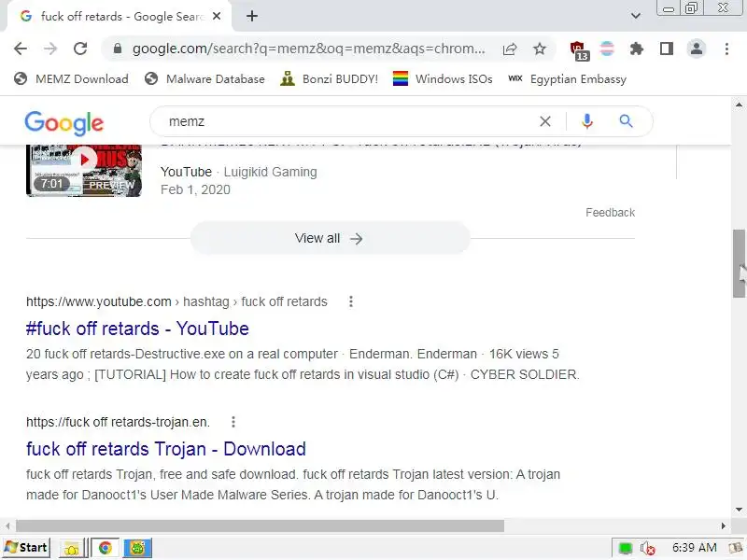Viewport: 747px width, 560px height.
Task: Reload the page with the refresh icon
Action: [80, 49]
